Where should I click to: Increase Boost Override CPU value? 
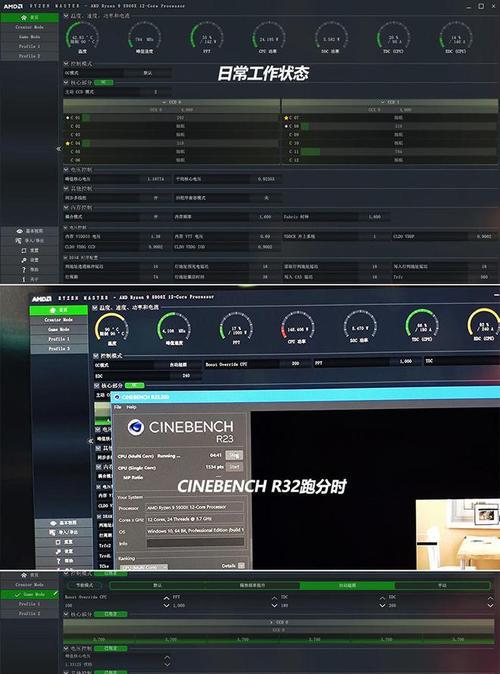(x=166, y=598)
